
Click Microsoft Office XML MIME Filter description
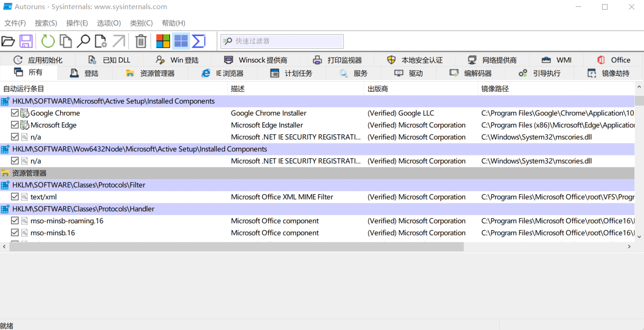coord(282,197)
